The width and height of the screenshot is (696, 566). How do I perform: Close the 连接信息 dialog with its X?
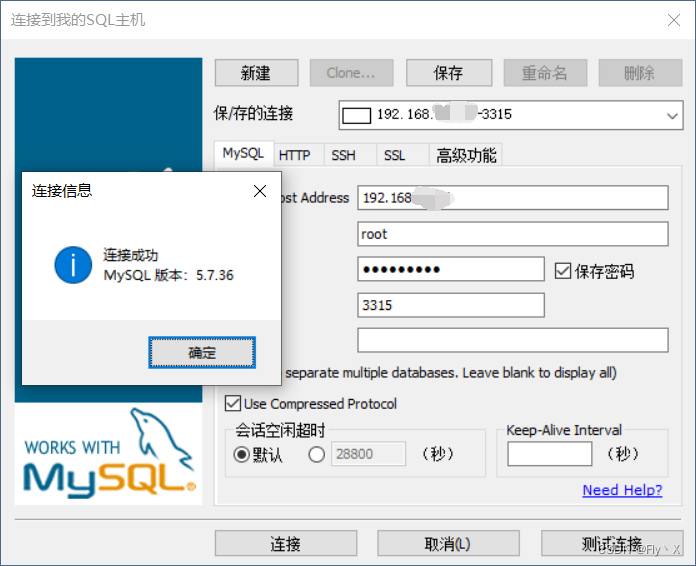(x=260, y=191)
